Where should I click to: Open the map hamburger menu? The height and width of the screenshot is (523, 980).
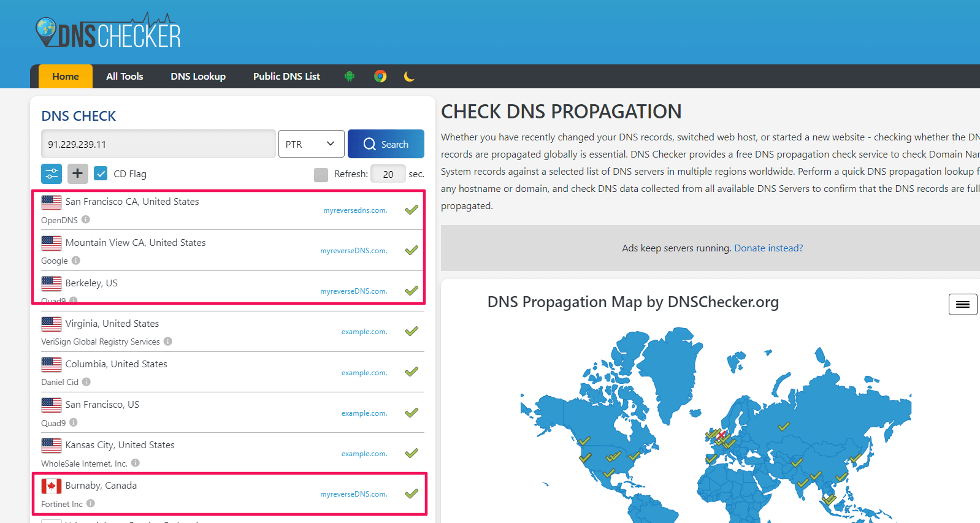(963, 304)
